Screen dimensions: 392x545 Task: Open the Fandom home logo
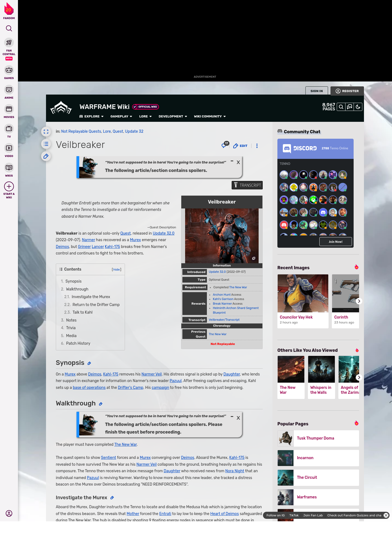click(x=9, y=11)
